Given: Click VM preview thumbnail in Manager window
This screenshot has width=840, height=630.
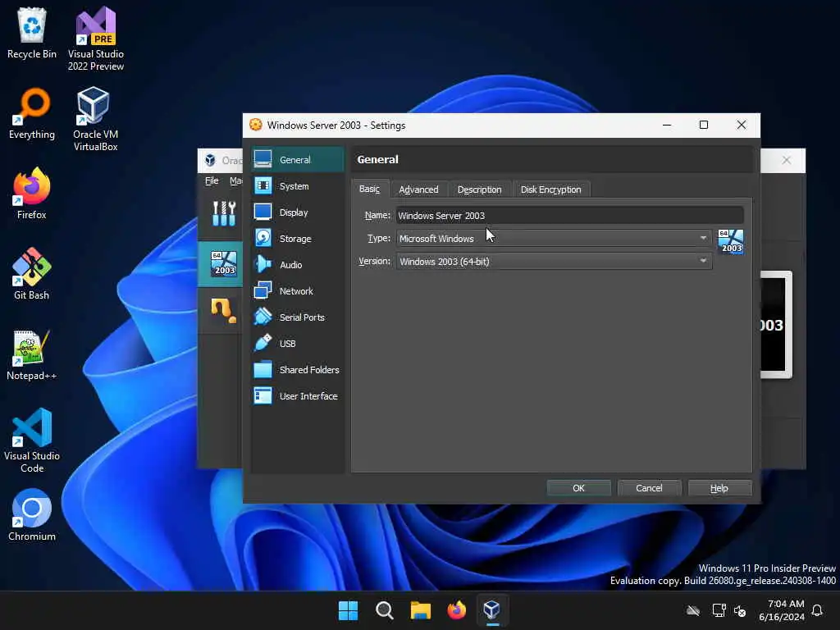Looking at the screenshot, I should pos(774,325).
